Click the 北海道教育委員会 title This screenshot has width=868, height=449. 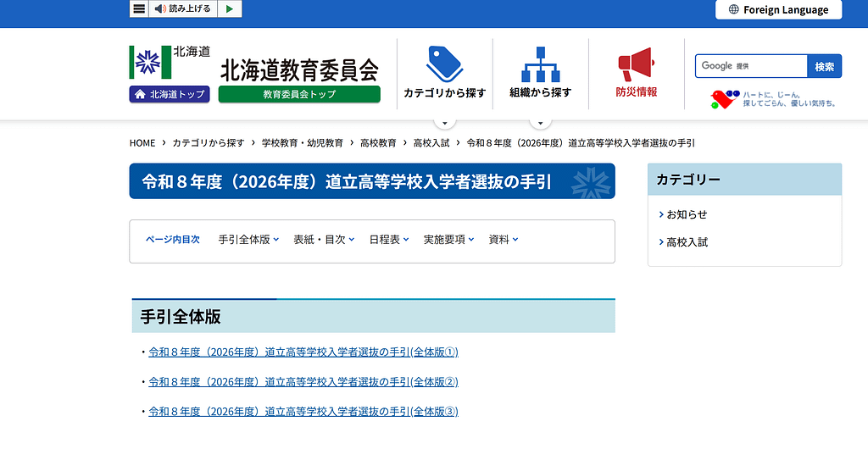(x=299, y=70)
